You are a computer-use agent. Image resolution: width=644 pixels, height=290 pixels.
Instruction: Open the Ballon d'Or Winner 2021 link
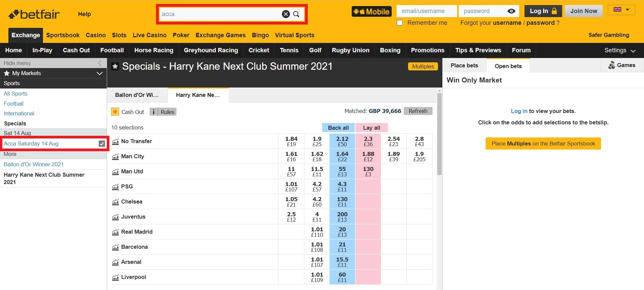pos(34,164)
